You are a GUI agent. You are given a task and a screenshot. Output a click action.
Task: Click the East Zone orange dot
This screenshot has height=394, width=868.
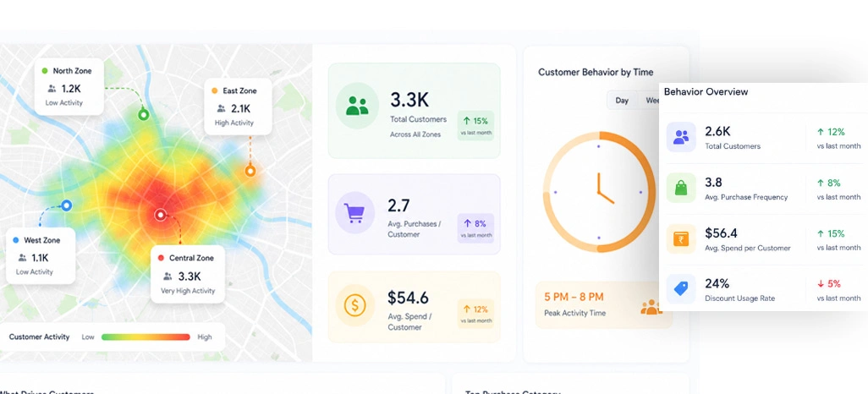215,90
